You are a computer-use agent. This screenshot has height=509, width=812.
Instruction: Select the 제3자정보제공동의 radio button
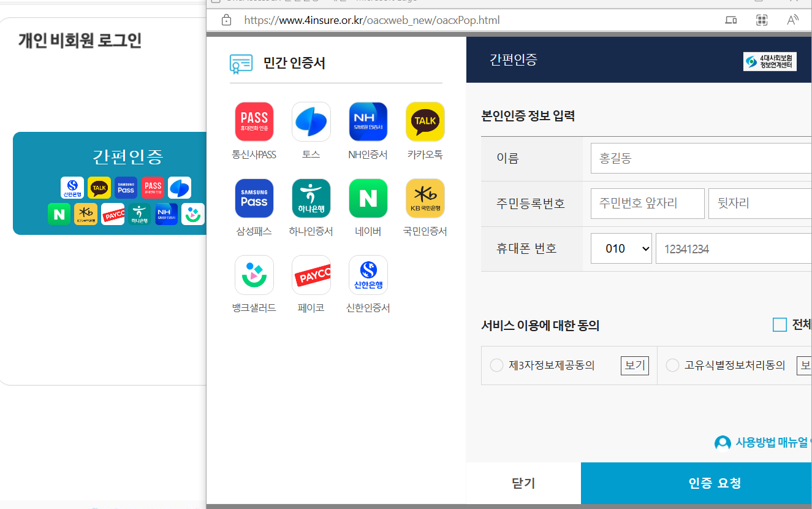coord(497,365)
